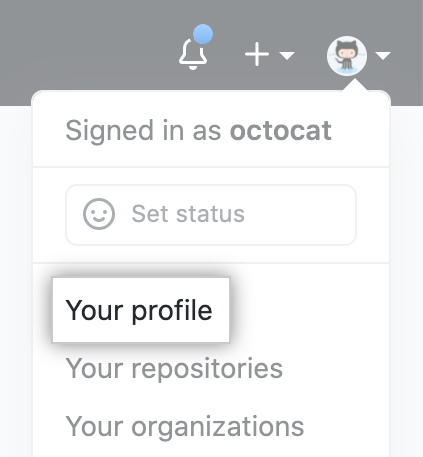This screenshot has width=423, height=457.
Task: Click the menu pointer triangle under avatar
Action: [x=355, y=85]
